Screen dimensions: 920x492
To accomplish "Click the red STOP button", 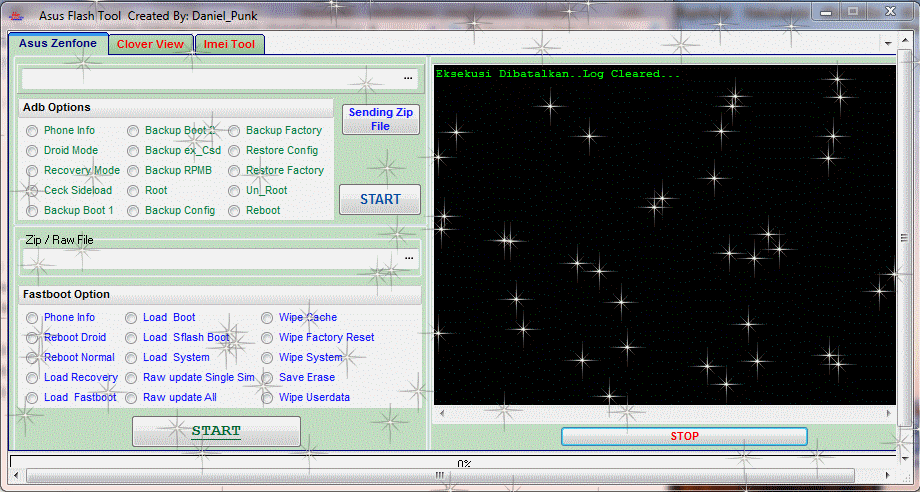I will point(684,436).
